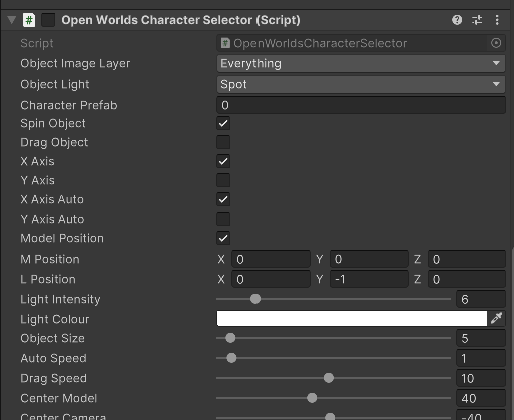Open the Object Image Layer dropdown

click(x=361, y=63)
